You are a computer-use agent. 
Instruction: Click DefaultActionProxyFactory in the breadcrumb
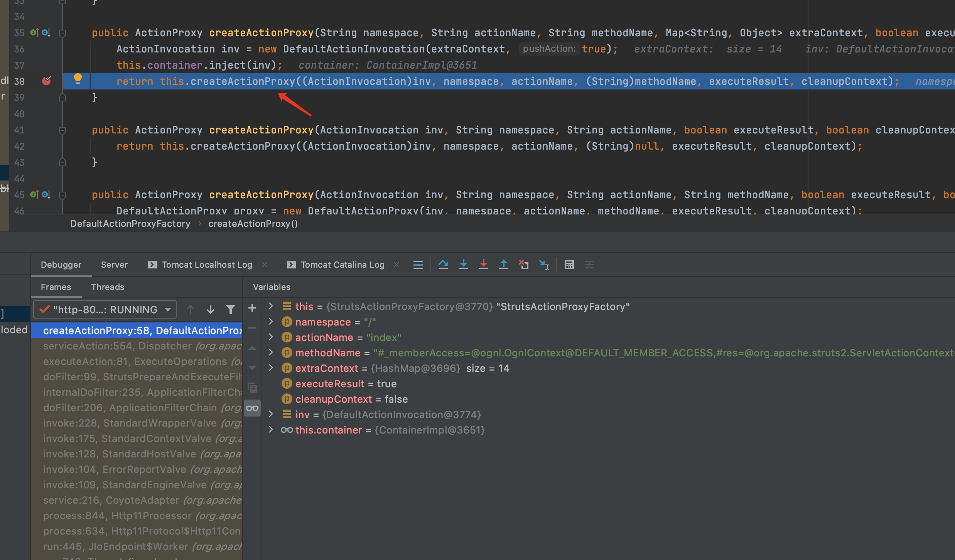coord(130,224)
